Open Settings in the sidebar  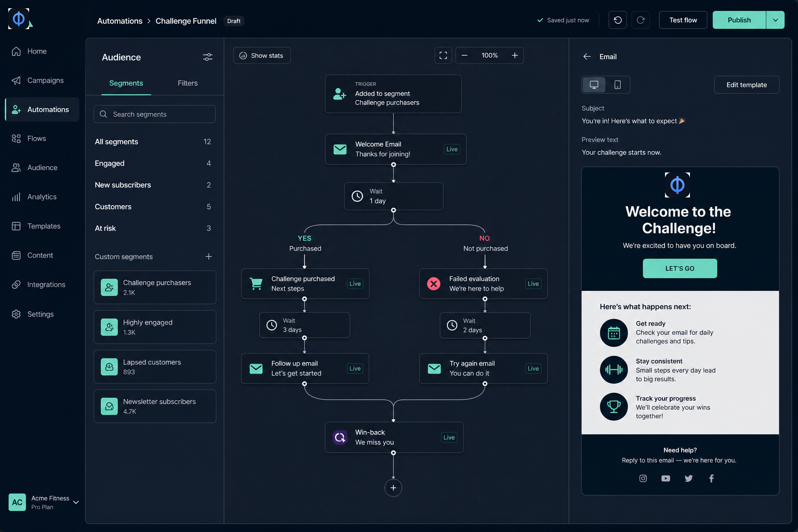click(42, 314)
